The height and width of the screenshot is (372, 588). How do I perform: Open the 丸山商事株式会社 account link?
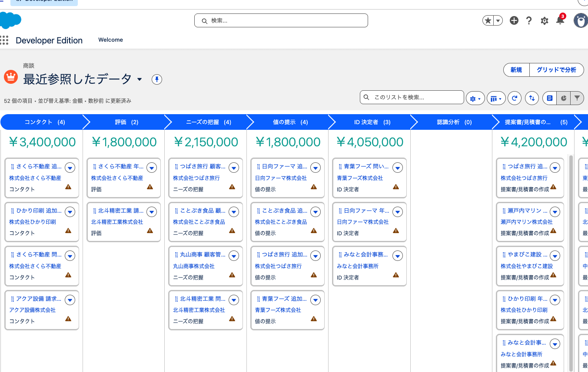194,266
